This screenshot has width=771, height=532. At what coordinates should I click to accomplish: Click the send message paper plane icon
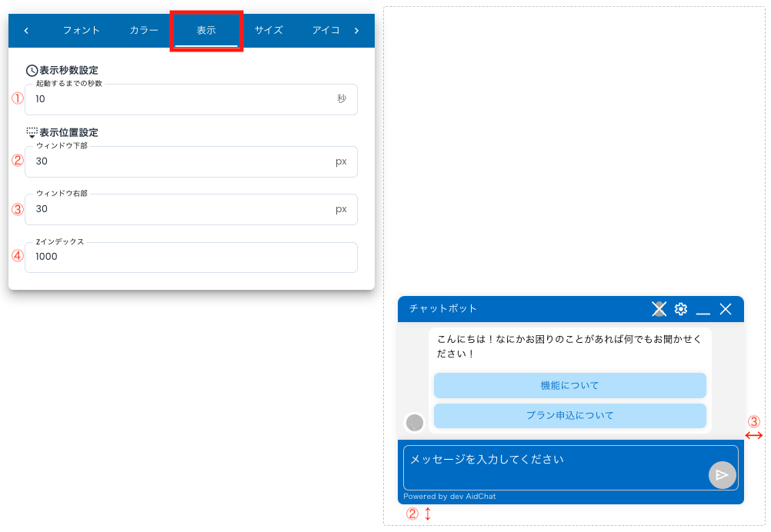click(722, 474)
